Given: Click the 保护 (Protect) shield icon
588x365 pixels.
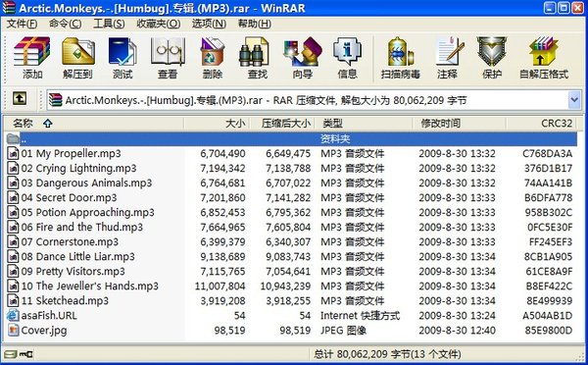Looking at the screenshot, I should click(492, 51).
